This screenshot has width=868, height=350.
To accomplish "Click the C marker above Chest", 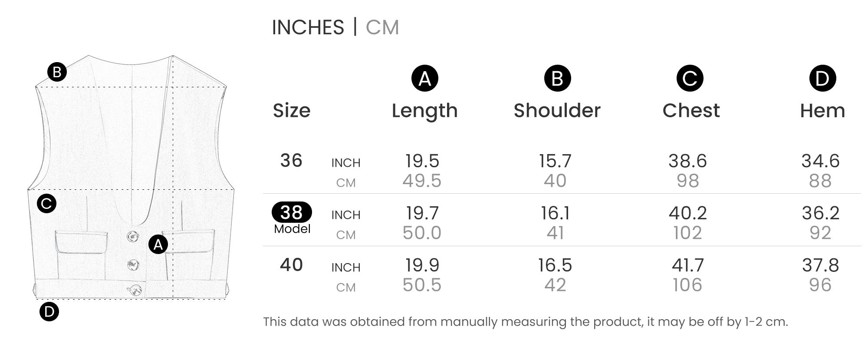I will [x=690, y=79].
